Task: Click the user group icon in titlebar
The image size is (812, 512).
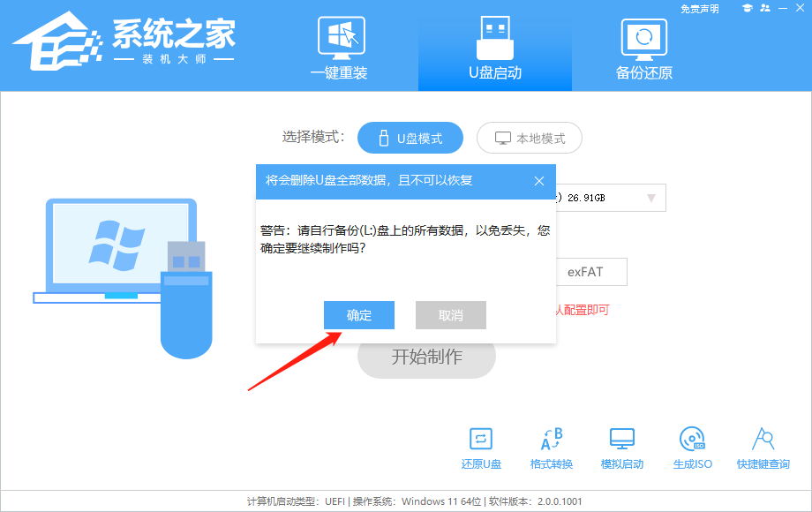Action: [765, 8]
